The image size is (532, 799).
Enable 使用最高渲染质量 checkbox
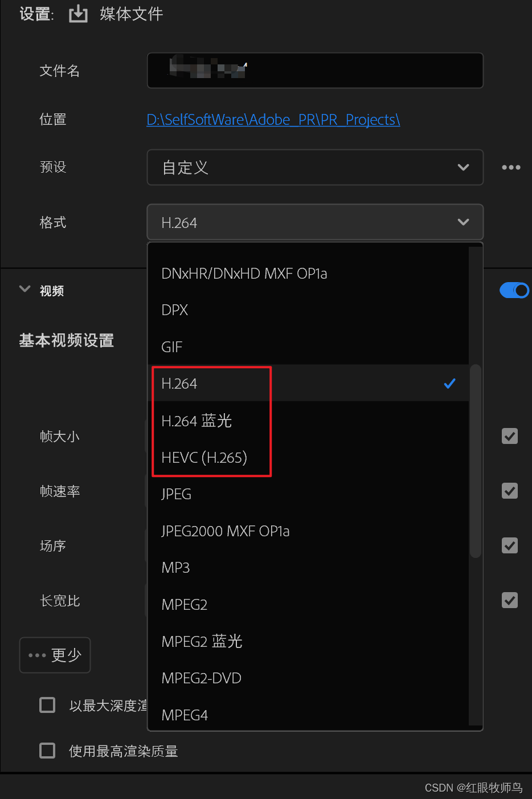47,751
